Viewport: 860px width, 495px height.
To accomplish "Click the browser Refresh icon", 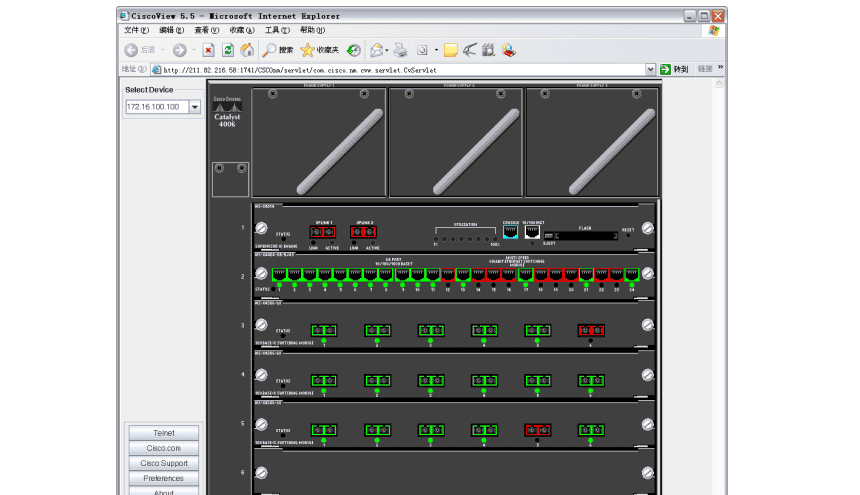I will tap(228, 50).
